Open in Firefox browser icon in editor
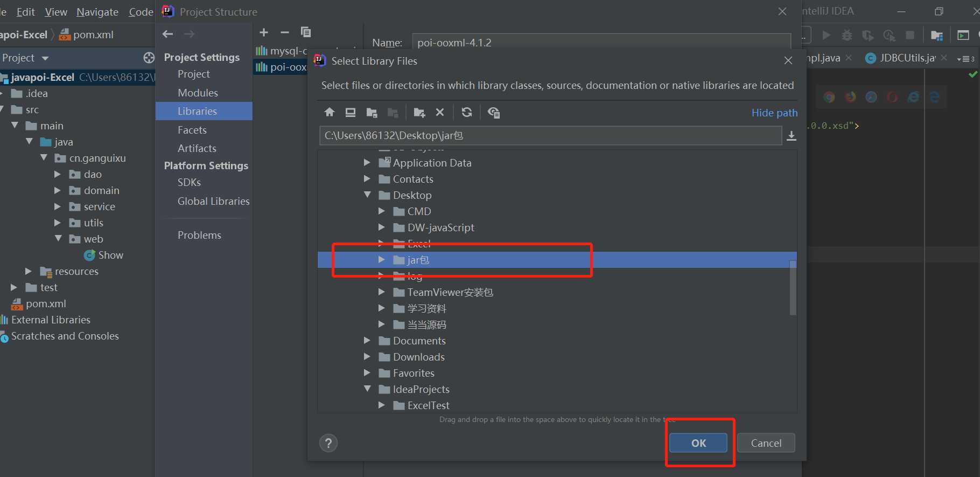This screenshot has height=477, width=980. pyautogui.click(x=850, y=97)
